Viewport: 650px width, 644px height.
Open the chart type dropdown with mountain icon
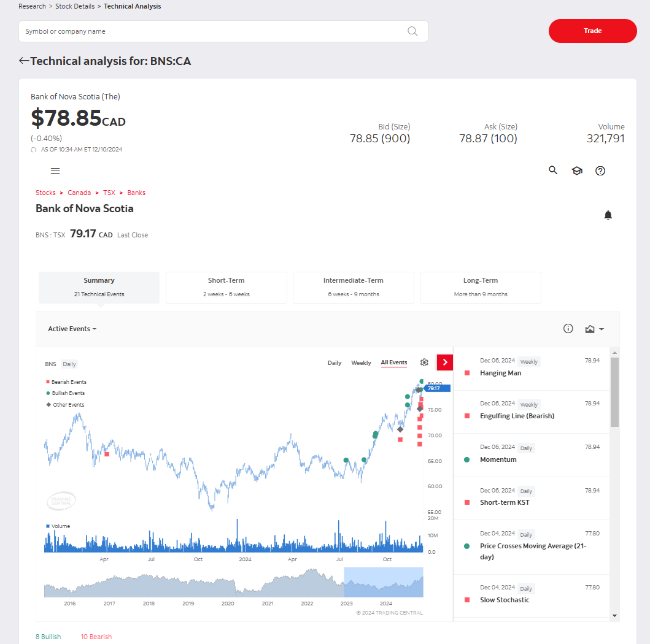tap(593, 329)
